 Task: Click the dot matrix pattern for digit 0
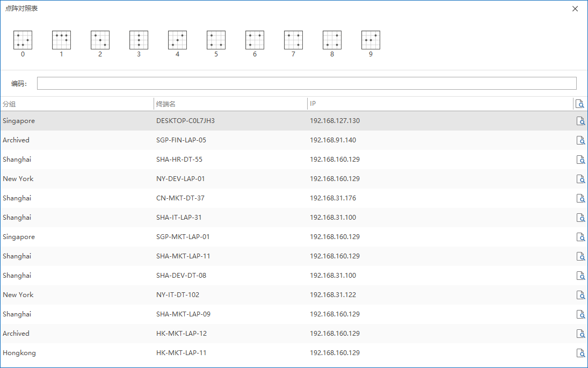click(x=23, y=40)
